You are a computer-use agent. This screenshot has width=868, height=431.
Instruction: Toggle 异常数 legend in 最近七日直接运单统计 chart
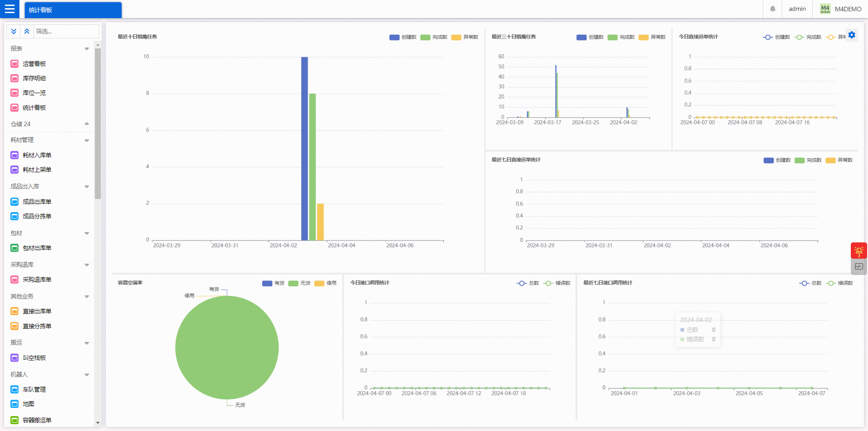839,160
